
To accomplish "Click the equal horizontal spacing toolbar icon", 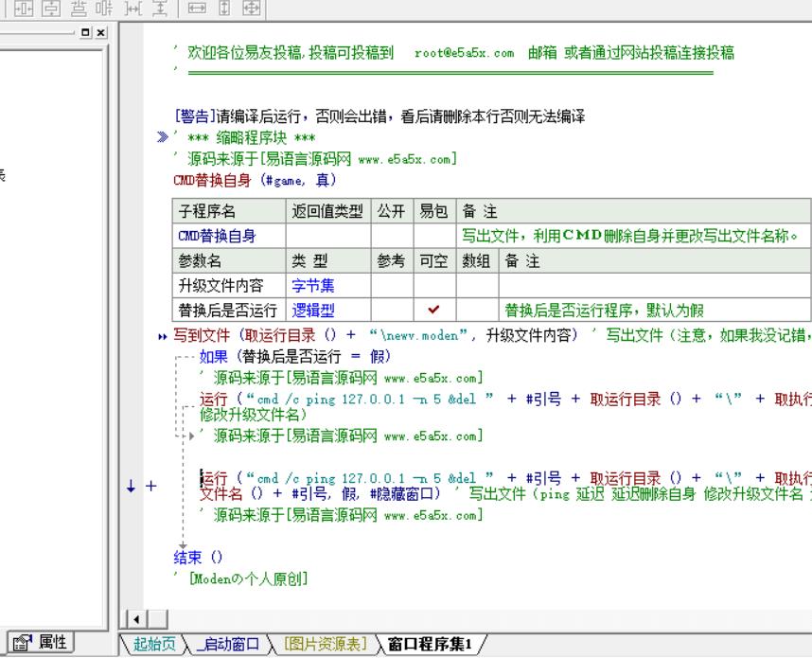I will click(x=79, y=8).
